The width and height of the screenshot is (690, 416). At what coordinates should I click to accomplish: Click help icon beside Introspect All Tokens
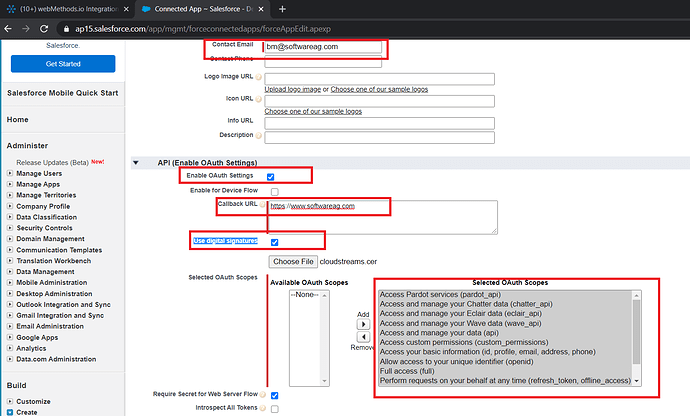coord(263,408)
